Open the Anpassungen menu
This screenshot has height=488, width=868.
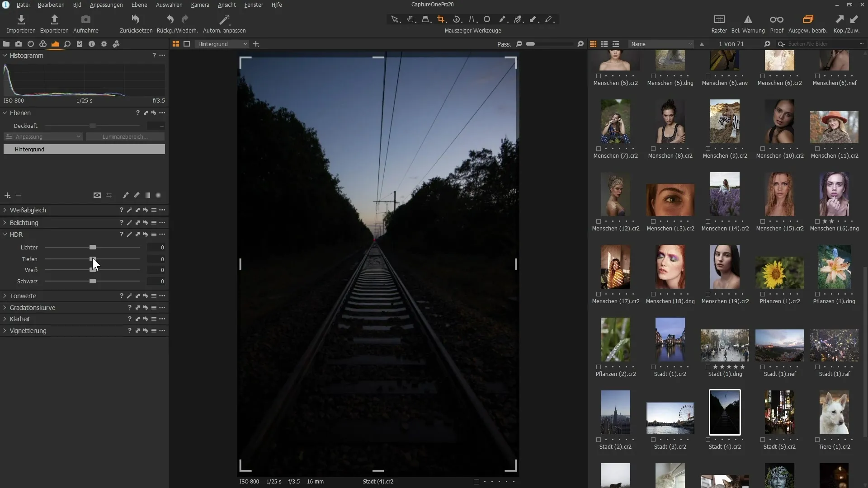click(x=106, y=5)
